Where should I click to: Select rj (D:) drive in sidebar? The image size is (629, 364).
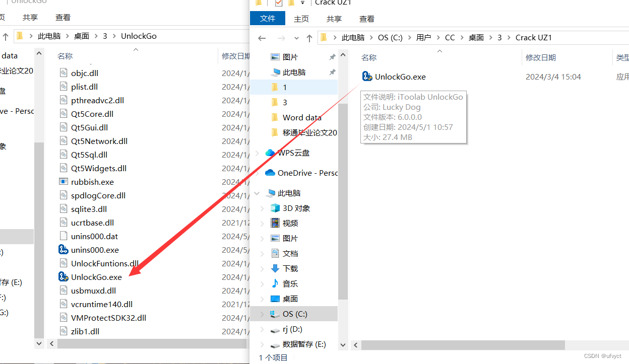click(x=292, y=329)
